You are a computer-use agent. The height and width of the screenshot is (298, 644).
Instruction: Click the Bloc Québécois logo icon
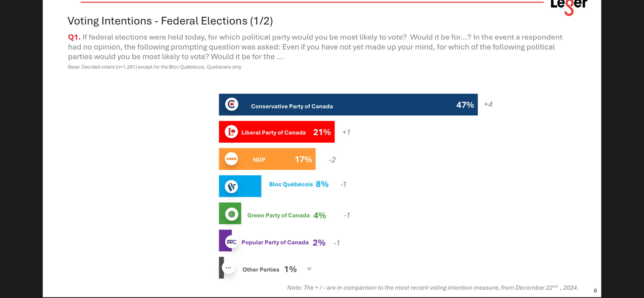pyautogui.click(x=231, y=186)
